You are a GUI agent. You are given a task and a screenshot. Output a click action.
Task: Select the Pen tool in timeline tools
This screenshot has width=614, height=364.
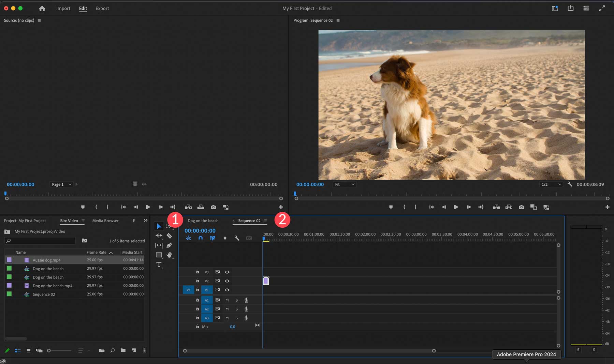[170, 245]
